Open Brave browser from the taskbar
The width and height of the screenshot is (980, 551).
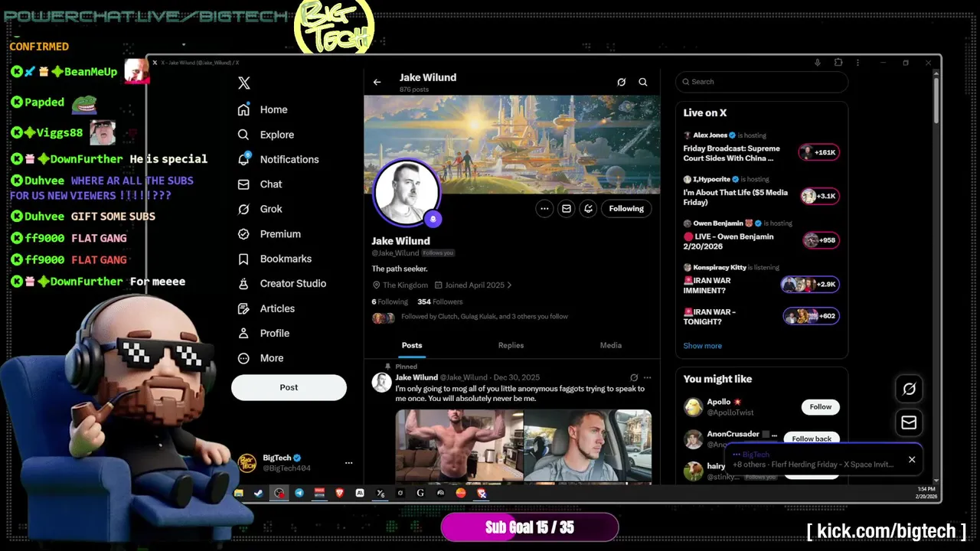[x=339, y=494]
